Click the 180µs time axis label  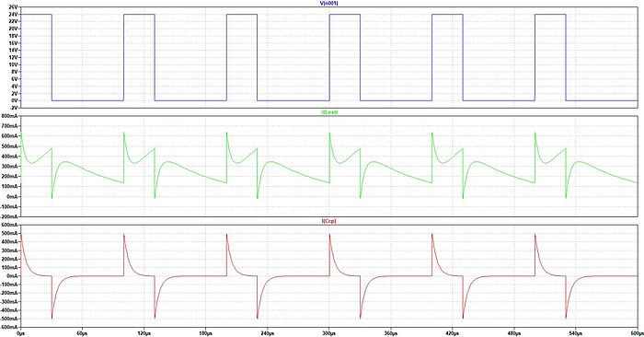tap(206, 333)
